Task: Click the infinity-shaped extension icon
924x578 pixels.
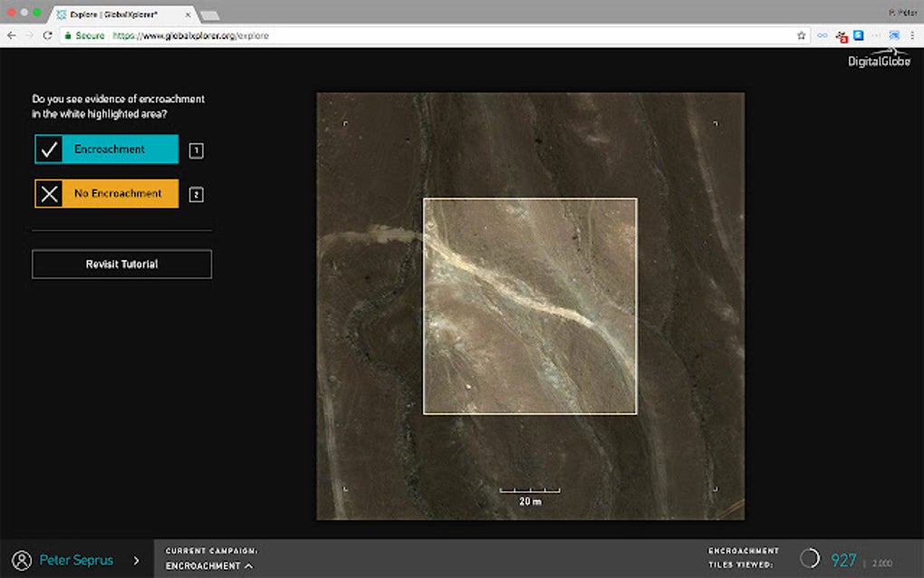Action: click(820, 35)
